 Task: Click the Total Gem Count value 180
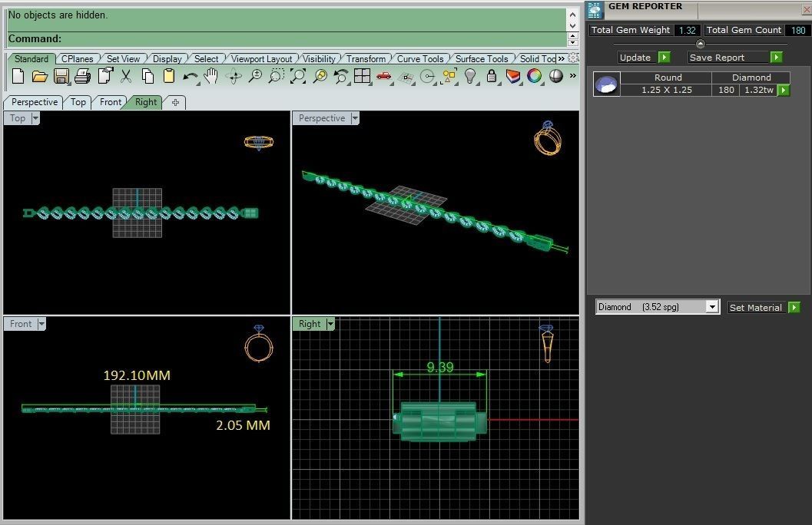coord(798,30)
